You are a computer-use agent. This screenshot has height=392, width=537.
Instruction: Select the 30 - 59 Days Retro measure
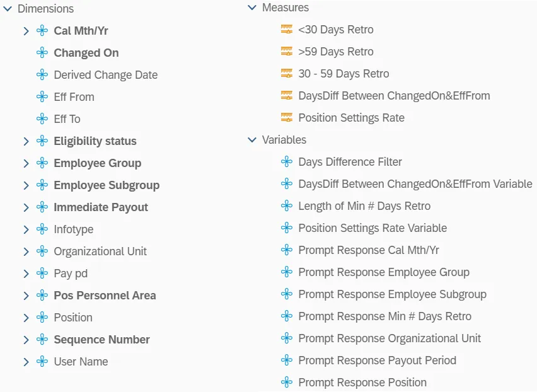click(x=344, y=74)
